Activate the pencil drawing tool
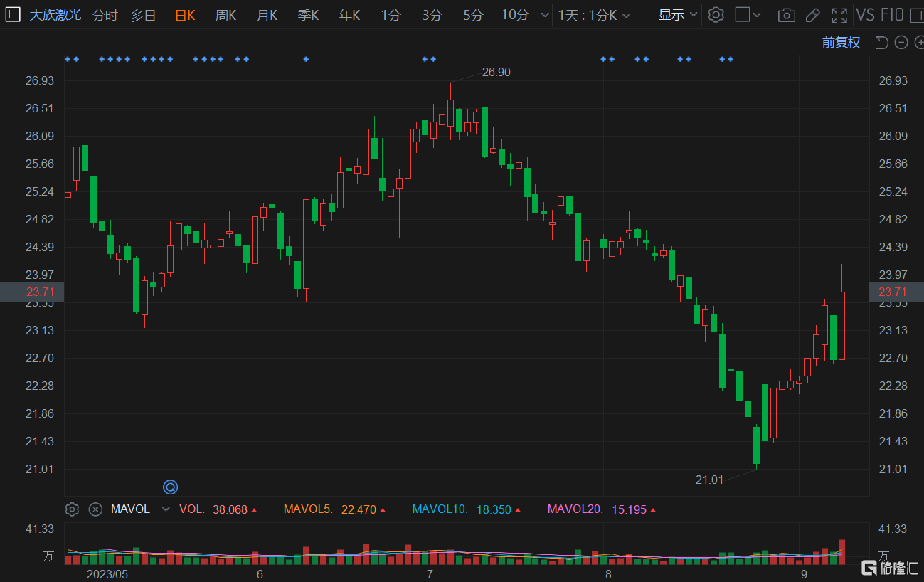The height and width of the screenshot is (582, 924). tap(812, 15)
